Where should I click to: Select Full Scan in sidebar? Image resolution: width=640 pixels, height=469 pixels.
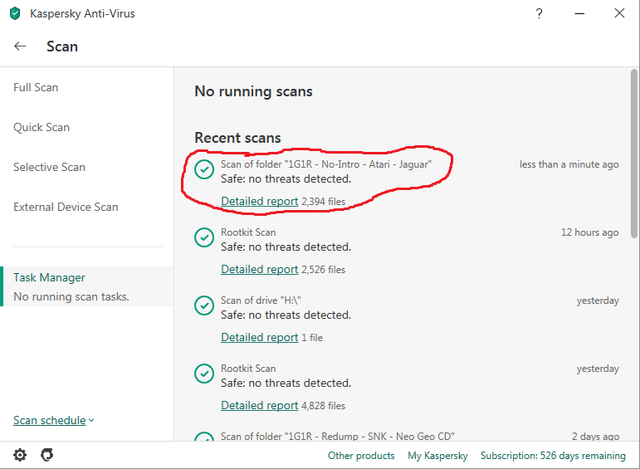[36, 87]
